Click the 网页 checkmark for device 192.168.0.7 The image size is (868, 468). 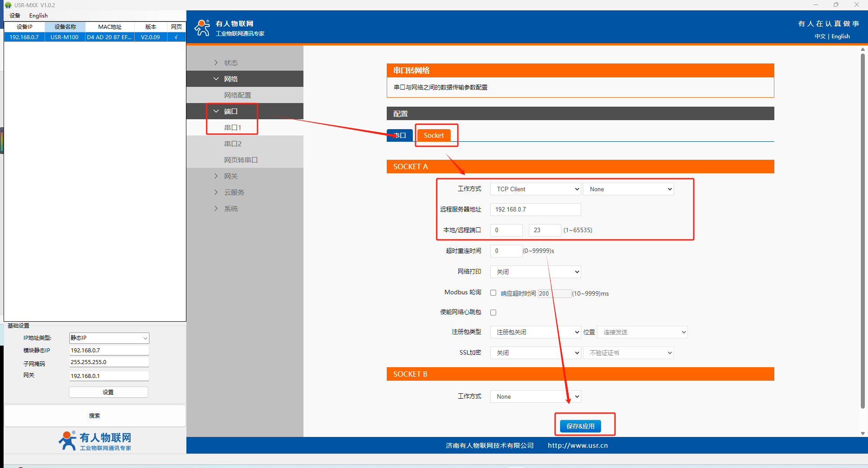tap(176, 37)
